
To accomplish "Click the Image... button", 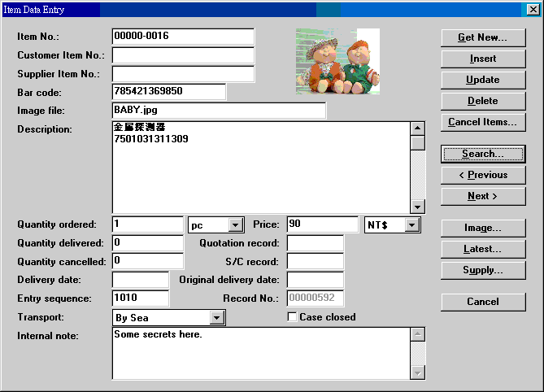I will pyautogui.click(x=483, y=228).
